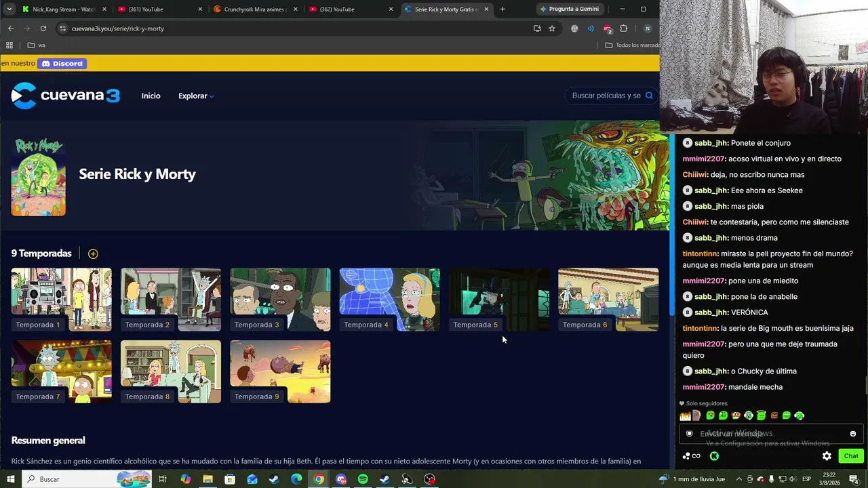
Task: Open Temporada 9 thumbnail
Action: tap(280, 372)
